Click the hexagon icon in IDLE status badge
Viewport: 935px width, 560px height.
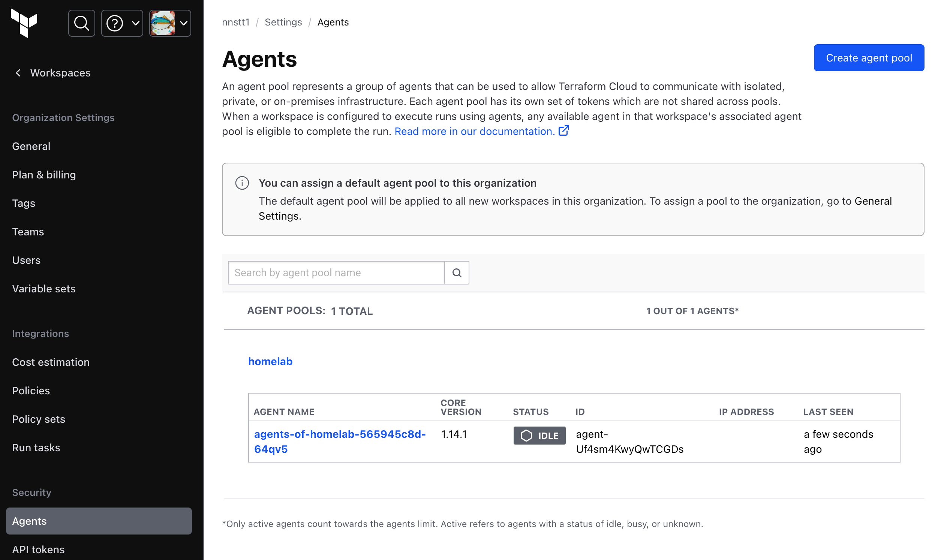pos(526,436)
